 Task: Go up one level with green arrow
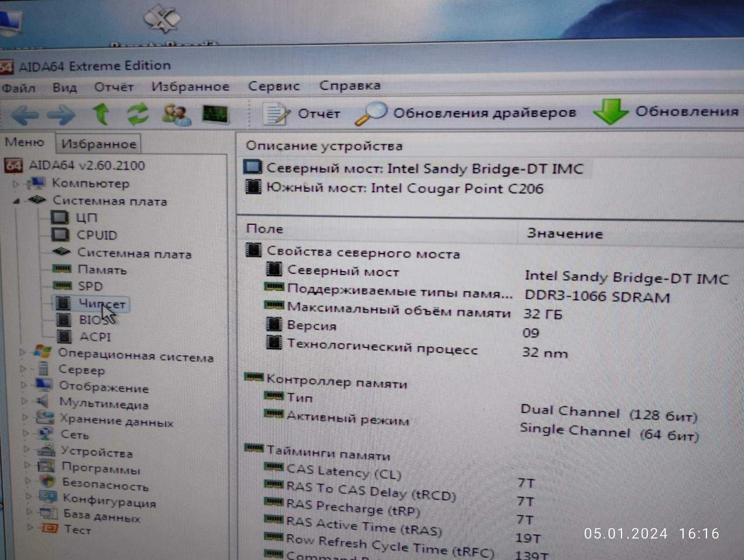coord(101,114)
